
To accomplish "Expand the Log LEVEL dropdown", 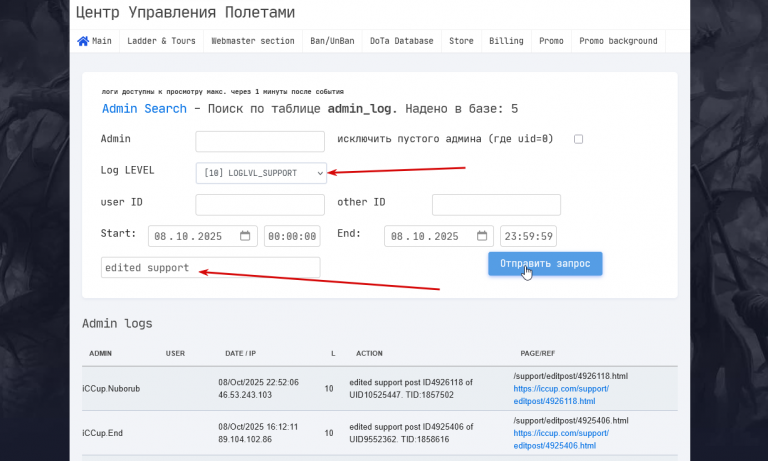I will pyautogui.click(x=261, y=173).
